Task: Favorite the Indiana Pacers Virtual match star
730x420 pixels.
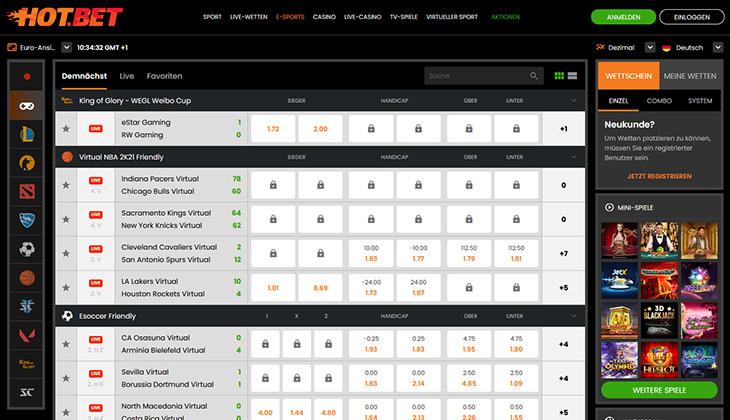Action: coord(66,185)
